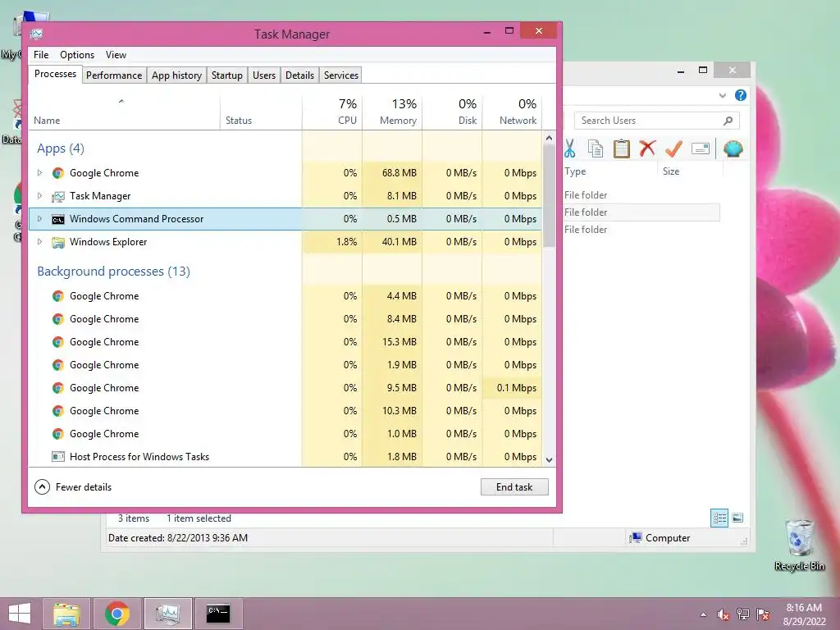Open the File menu in Task Manager

tap(41, 55)
